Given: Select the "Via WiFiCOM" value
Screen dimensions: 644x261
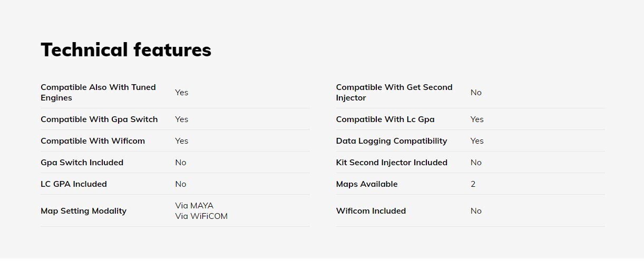Looking at the screenshot, I should (201, 216).
